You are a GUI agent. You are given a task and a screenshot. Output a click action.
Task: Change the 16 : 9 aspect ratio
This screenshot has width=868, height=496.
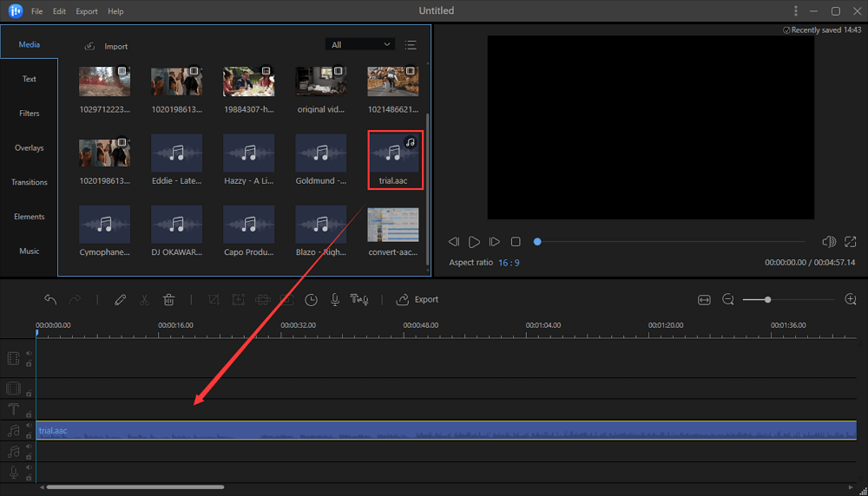(x=509, y=263)
